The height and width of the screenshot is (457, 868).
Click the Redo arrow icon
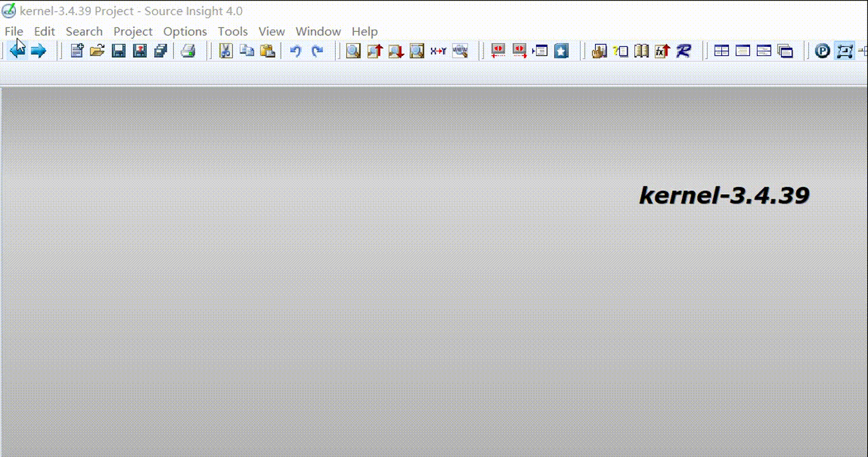[317, 51]
